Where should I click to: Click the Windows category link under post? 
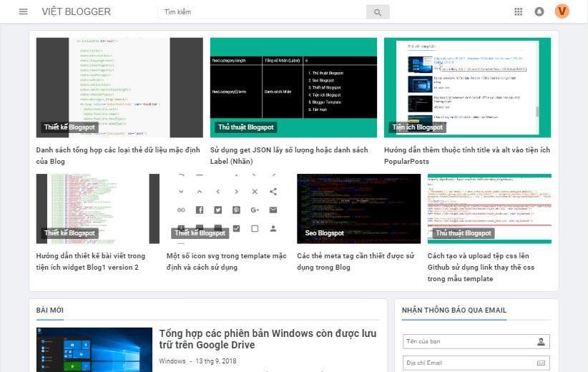click(172, 361)
